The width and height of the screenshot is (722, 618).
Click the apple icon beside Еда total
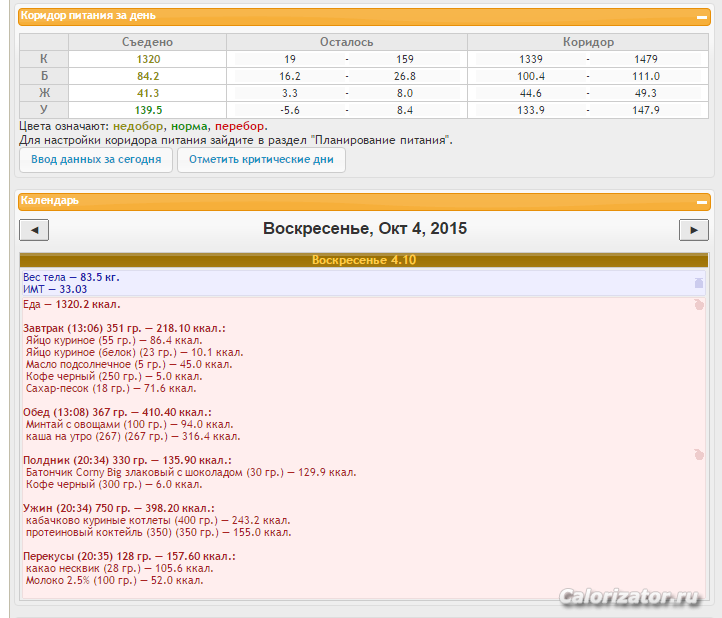(x=699, y=304)
